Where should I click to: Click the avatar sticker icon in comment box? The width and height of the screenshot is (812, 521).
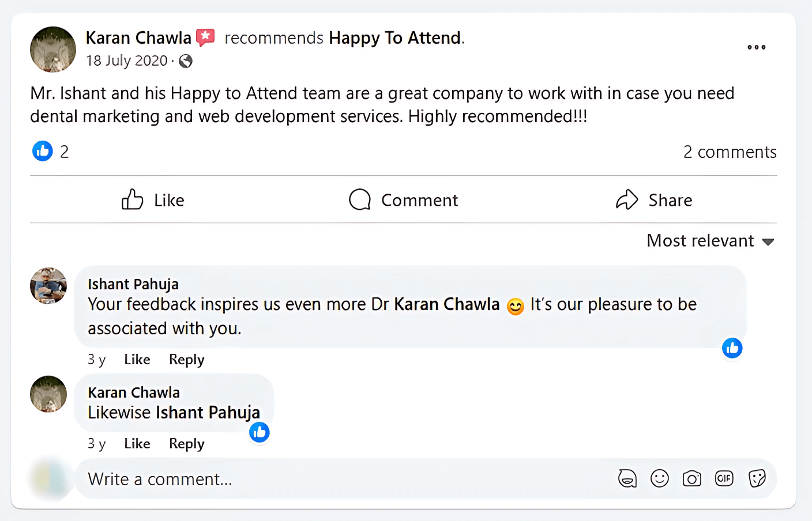click(x=627, y=478)
